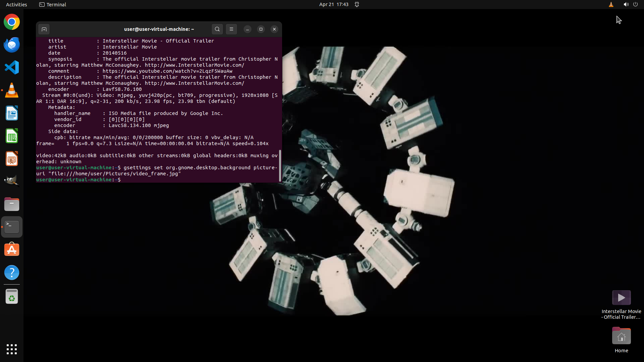Open Ubuntu Software from the dock

12,250
